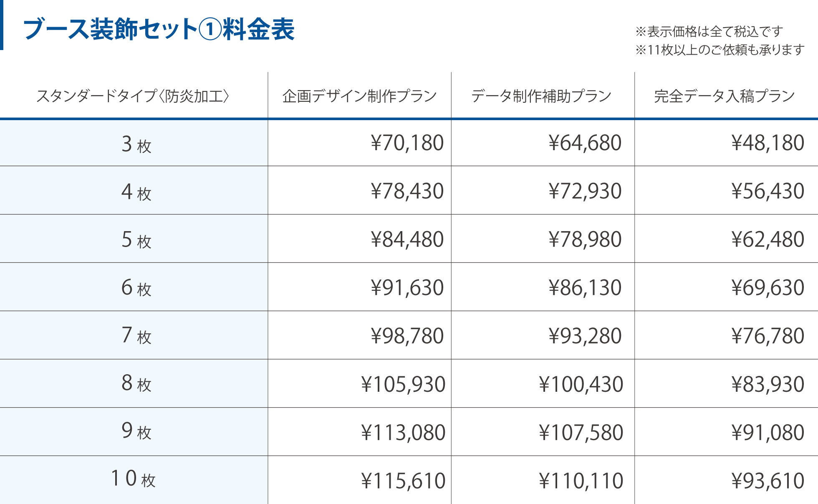The height and width of the screenshot is (504, 818).
Task: Click the ¥93,280 price cell
Action: (585, 336)
